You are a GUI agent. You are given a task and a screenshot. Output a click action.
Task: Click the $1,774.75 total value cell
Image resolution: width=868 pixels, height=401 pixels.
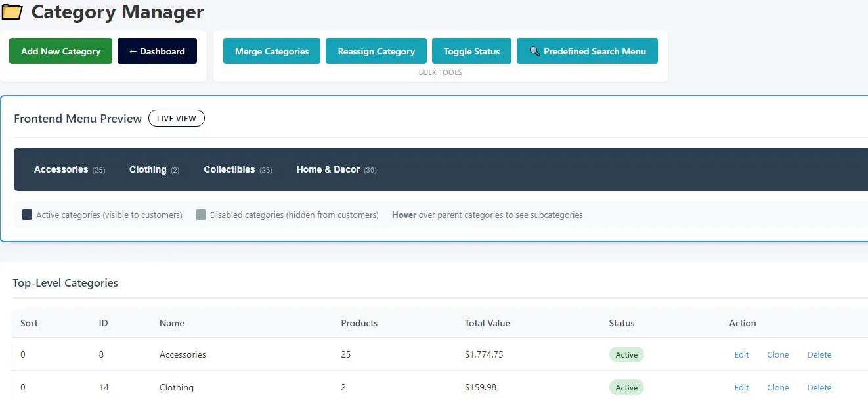click(484, 354)
